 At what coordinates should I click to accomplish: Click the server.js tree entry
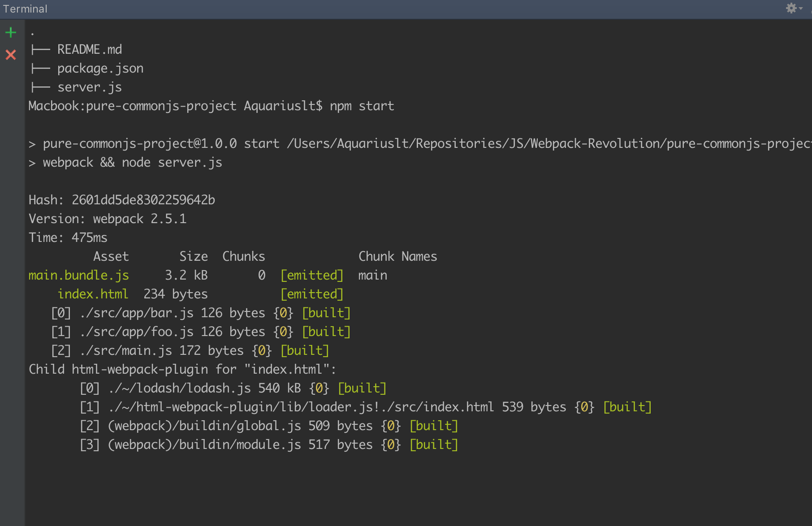[90, 87]
